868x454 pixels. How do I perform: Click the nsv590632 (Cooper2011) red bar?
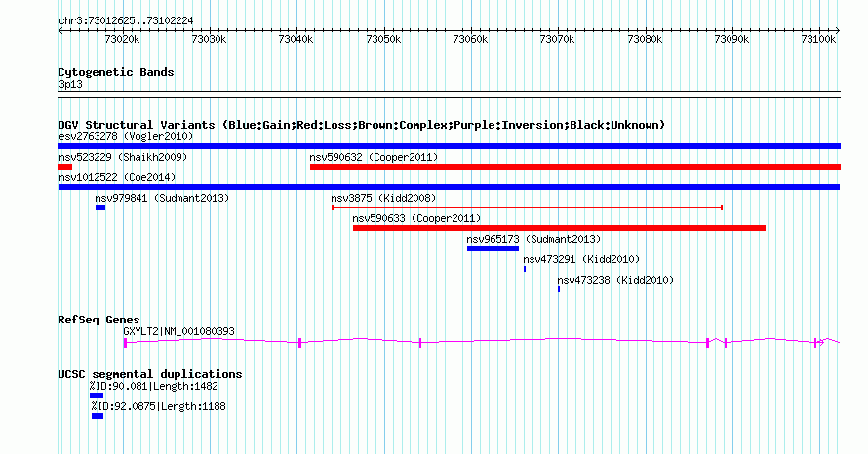pyautogui.click(x=575, y=167)
